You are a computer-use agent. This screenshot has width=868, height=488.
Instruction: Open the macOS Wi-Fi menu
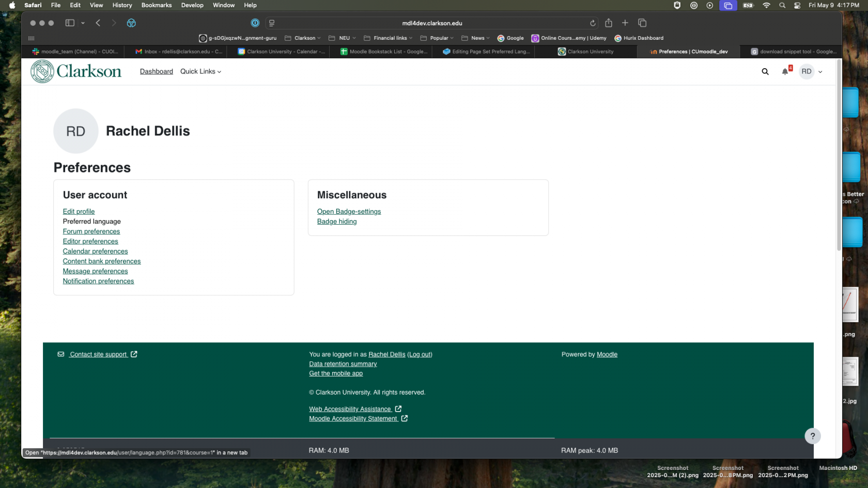766,5
